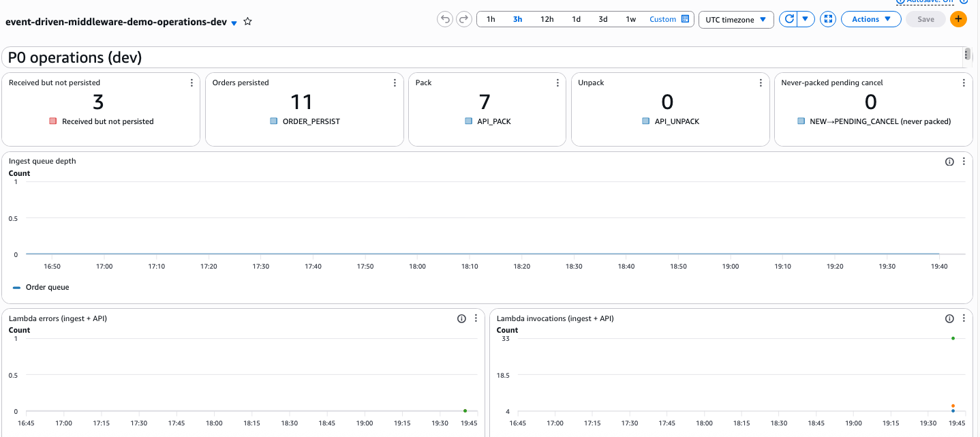The image size is (980, 437).
Task: Select the 1d time range
Action: 576,19
